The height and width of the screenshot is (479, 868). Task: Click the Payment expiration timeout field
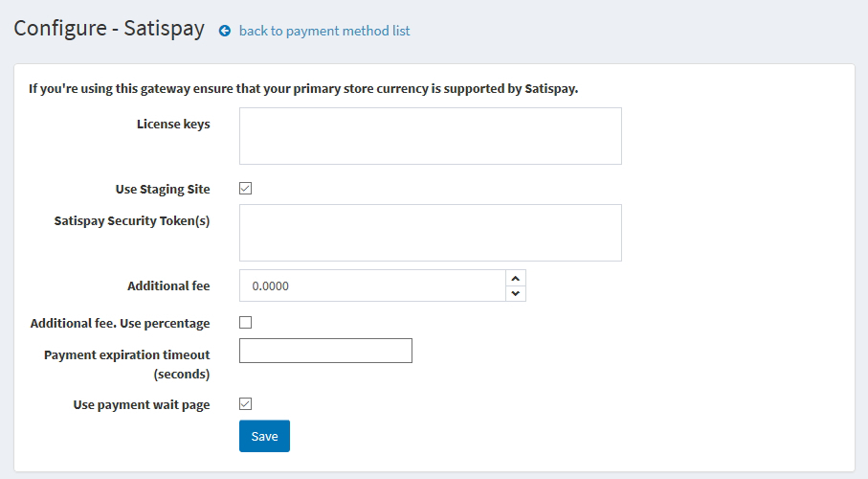325,351
